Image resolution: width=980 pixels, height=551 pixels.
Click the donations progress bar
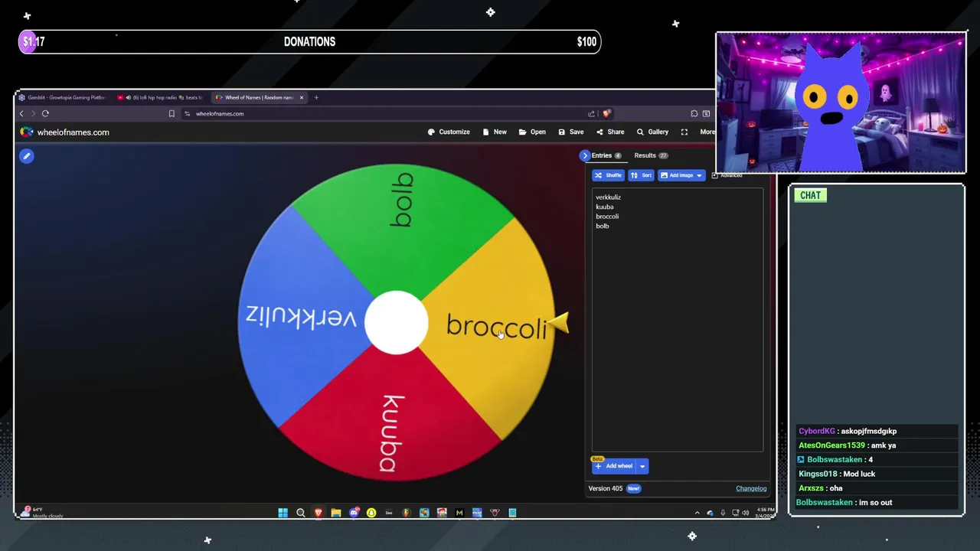point(309,41)
